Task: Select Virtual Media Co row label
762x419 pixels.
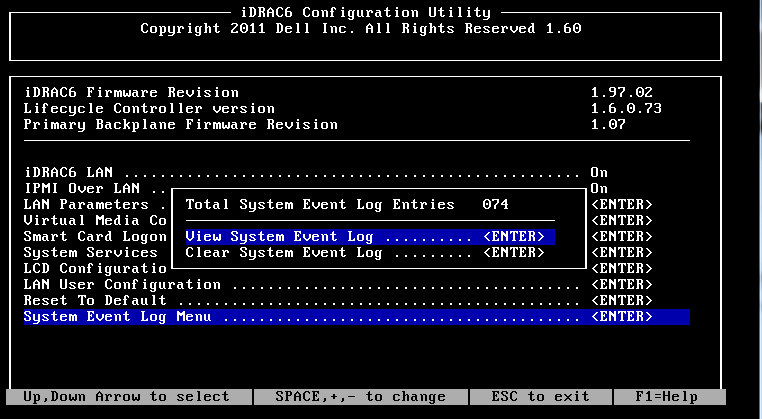Action: click(x=95, y=221)
